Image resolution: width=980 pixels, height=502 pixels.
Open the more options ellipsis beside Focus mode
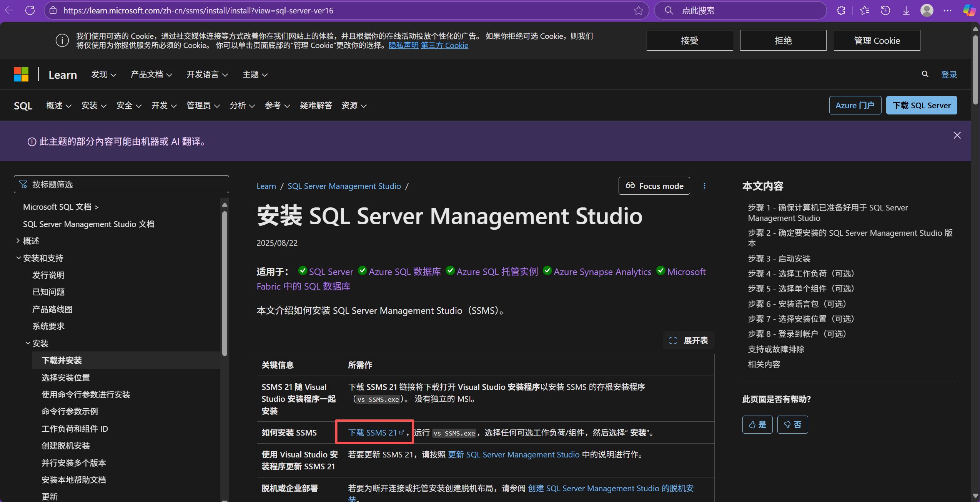point(704,186)
